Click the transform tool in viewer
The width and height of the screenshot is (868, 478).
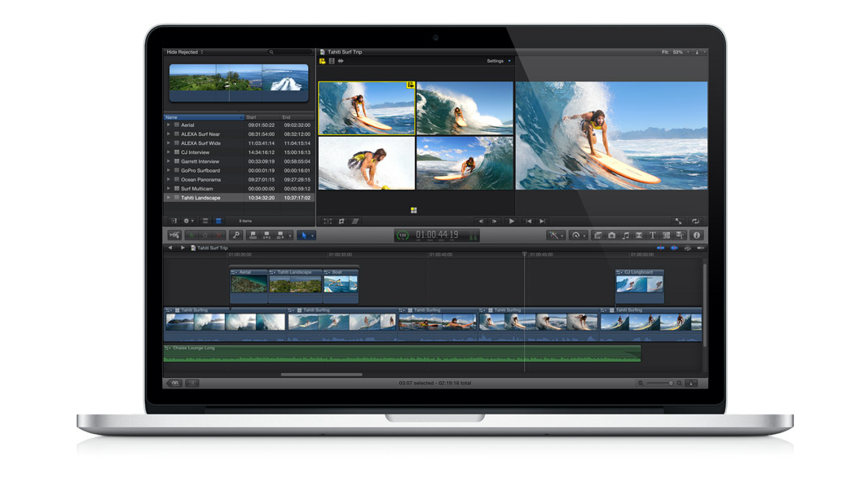point(328,221)
